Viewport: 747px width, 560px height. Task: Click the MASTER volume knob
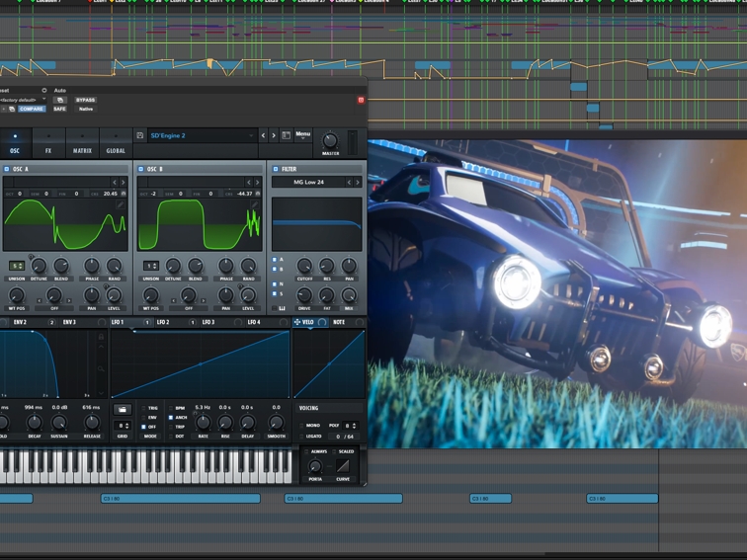pos(330,140)
